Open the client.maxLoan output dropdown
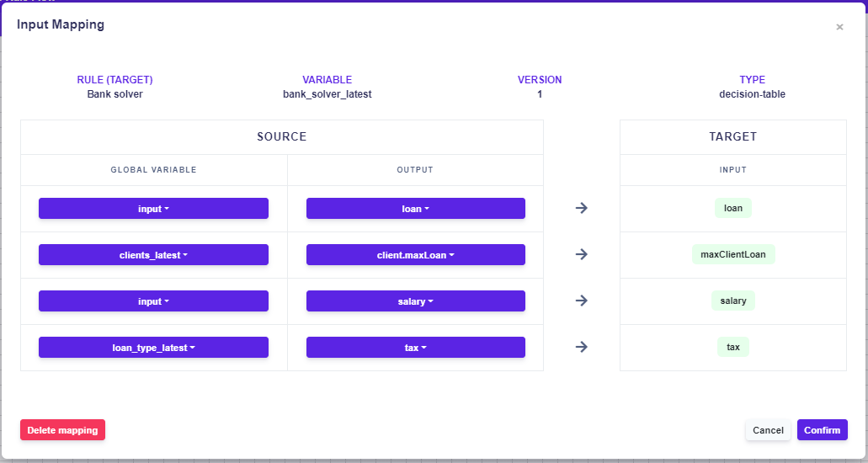Viewport: 868px width, 463px height. (415, 255)
